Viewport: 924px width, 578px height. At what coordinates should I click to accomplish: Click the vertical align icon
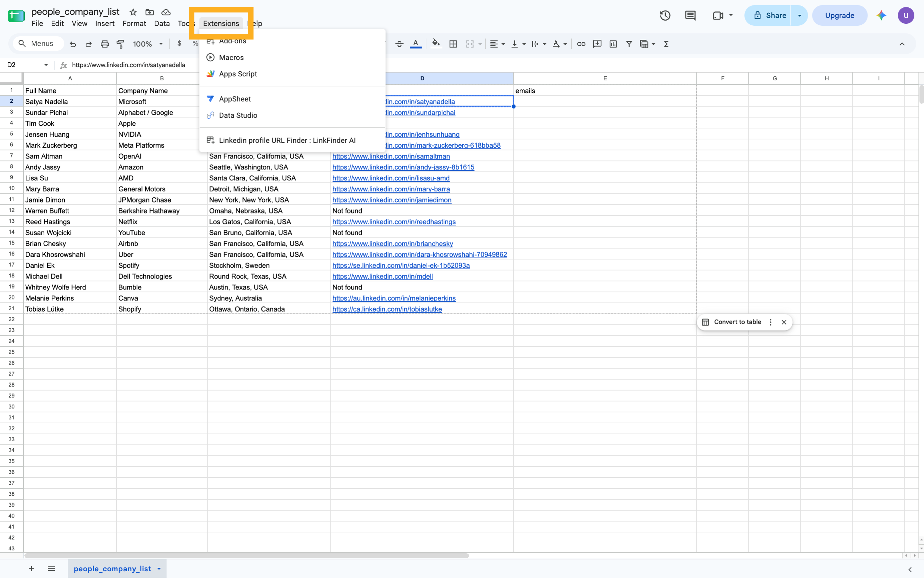tap(515, 44)
